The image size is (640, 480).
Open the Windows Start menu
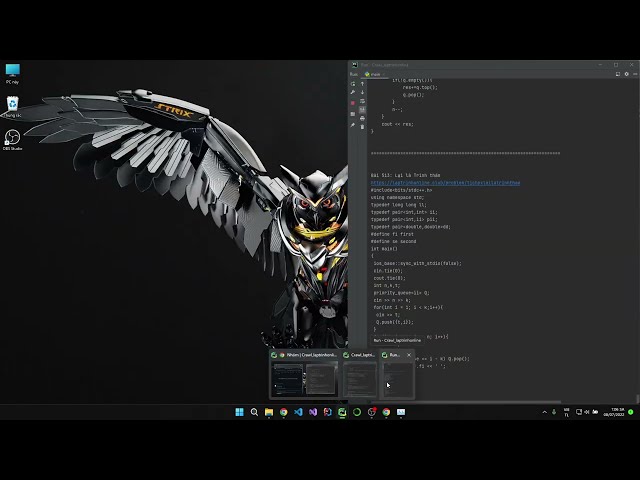[x=240, y=412]
